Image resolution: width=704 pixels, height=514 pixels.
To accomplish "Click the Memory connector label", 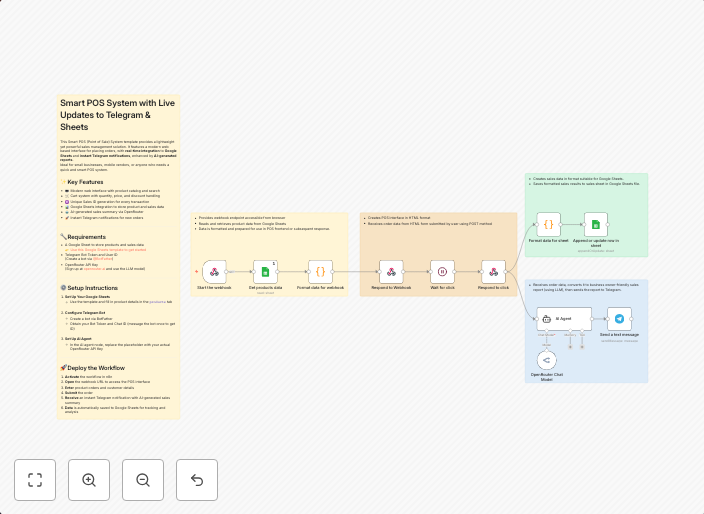I will point(570,335).
